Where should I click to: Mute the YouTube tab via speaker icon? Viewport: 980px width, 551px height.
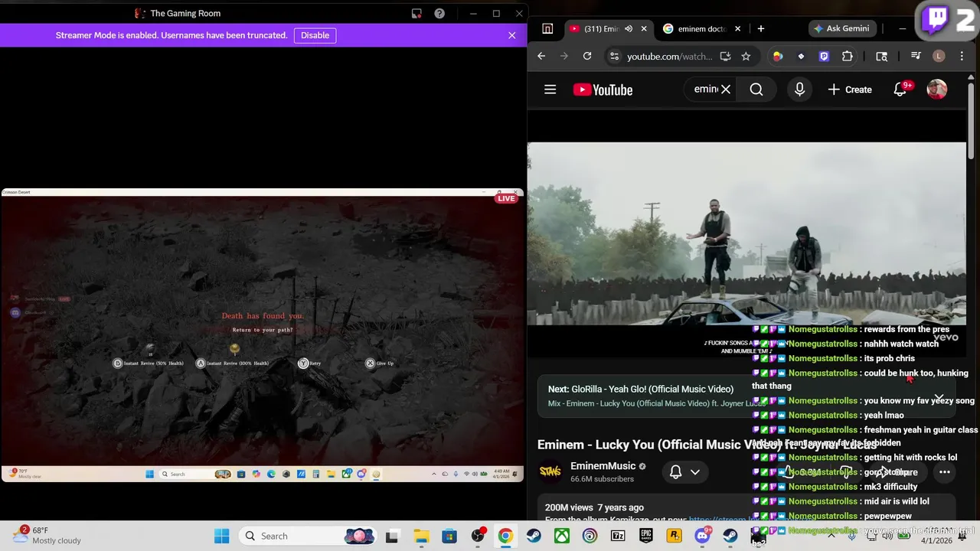[629, 29]
